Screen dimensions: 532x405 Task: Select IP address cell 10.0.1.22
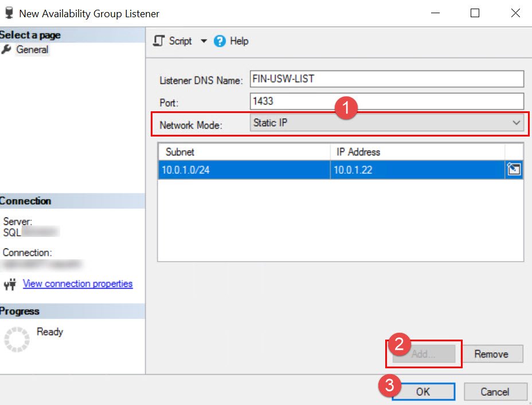point(417,170)
